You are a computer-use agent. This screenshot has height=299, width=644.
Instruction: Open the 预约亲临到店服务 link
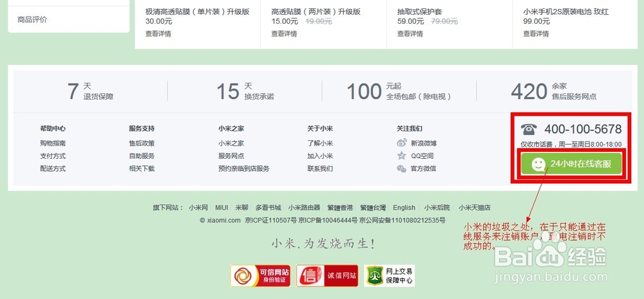tap(244, 168)
